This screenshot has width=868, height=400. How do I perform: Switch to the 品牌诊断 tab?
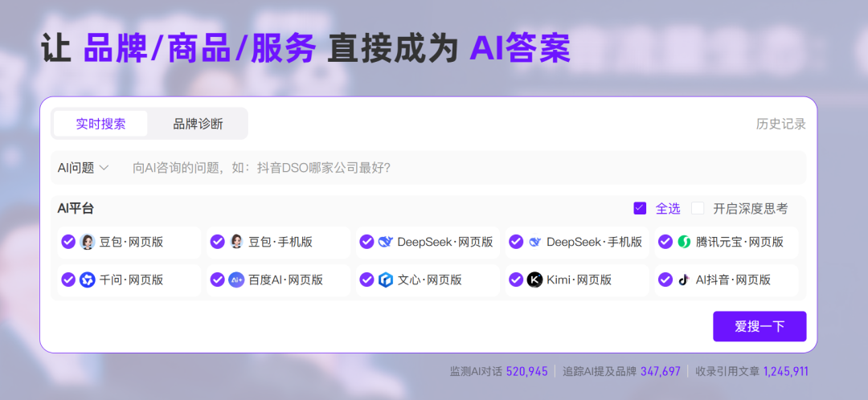click(x=198, y=124)
